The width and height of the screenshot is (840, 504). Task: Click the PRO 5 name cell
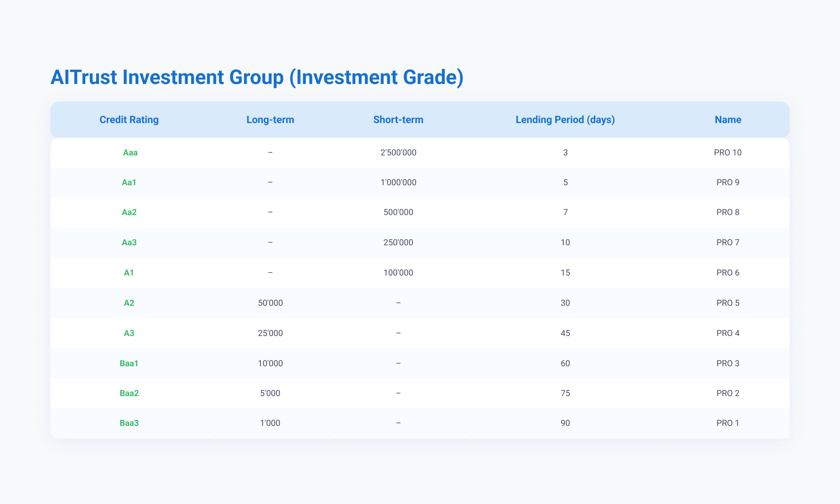point(728,303)
